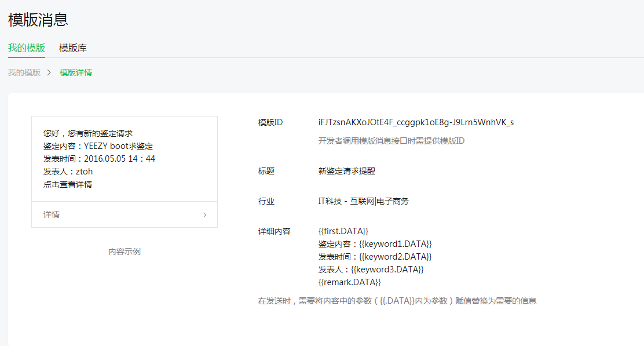Click preview line 发表人：ztoh

click(68, 172)
